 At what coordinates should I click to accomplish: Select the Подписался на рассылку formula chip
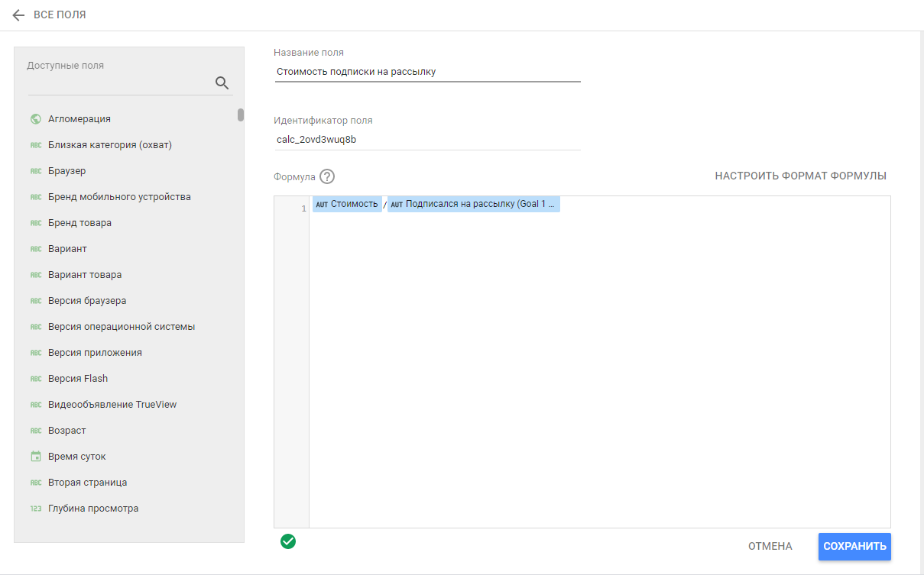(x=474, y=204)
